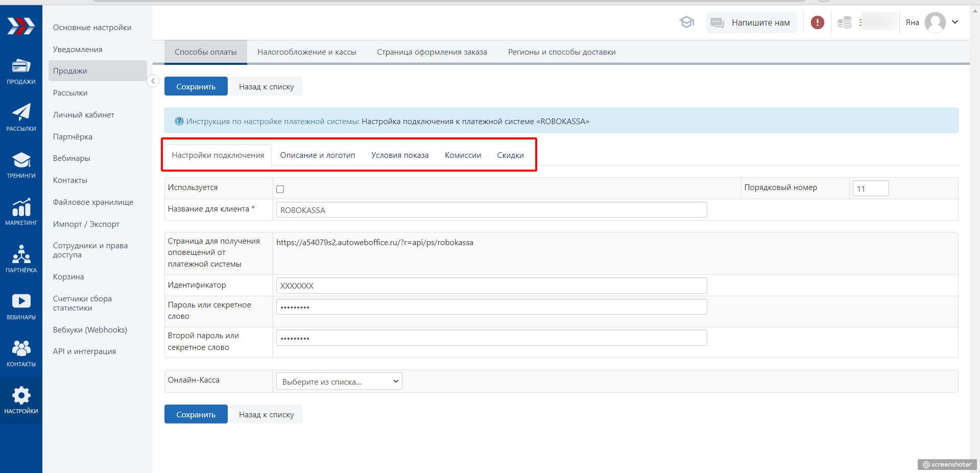The image size is (980, 473).
Task: Open Уведомления in settings menu
Action: pyautogui.click(x=78, y=50)
